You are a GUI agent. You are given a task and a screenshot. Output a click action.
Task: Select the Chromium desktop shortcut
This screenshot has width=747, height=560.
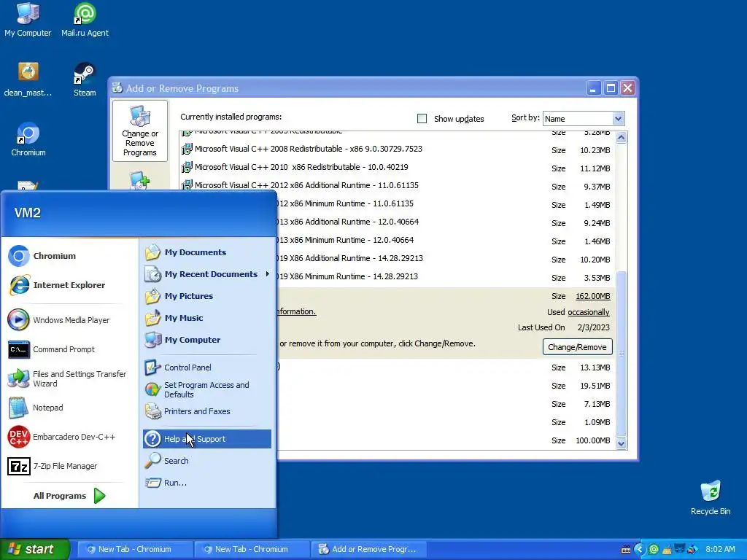[28, 139]
